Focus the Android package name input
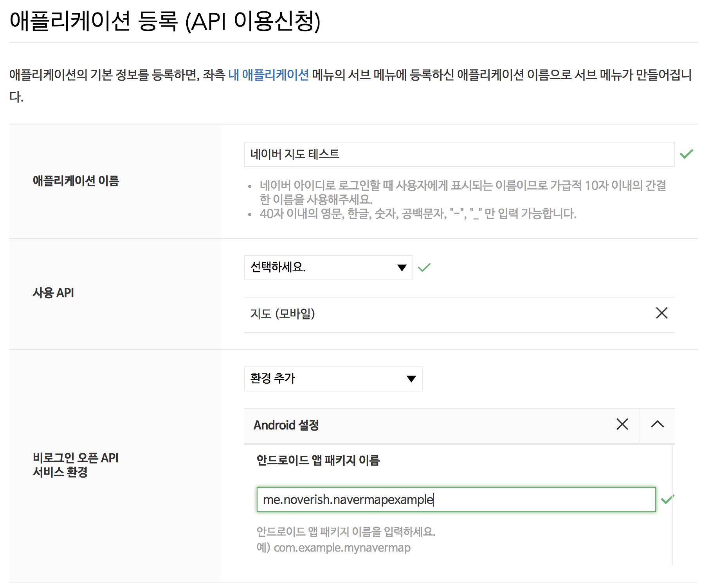 tap(456, 500)
